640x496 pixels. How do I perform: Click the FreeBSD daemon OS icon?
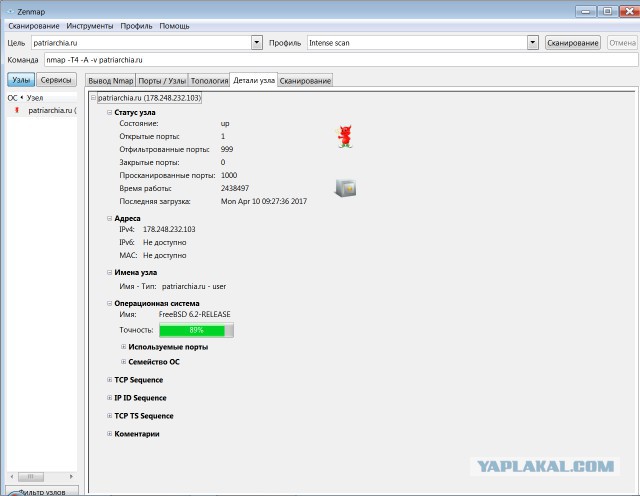point(345,136)
